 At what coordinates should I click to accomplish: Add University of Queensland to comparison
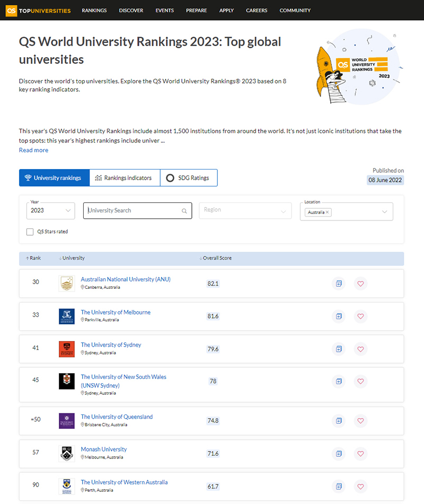tap(339, 421)
